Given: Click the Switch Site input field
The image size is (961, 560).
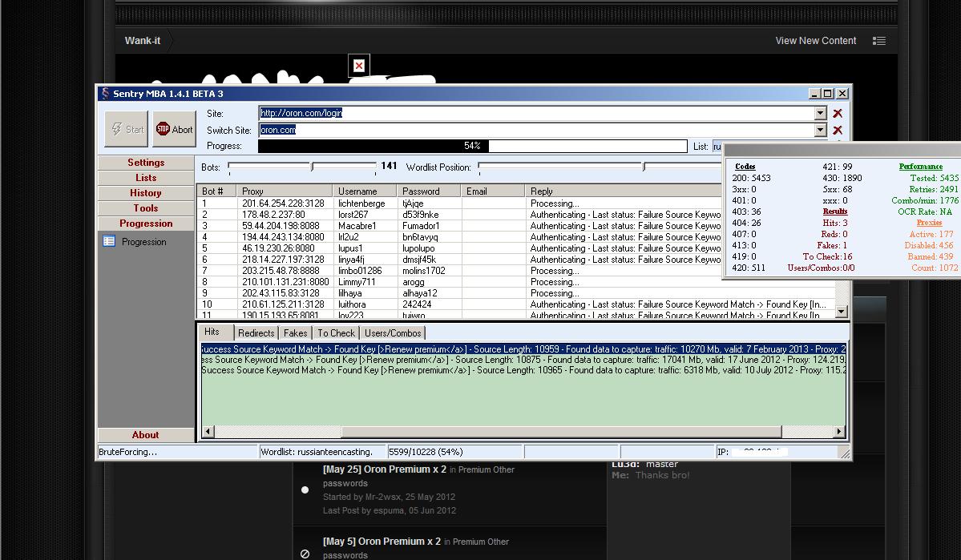Looking at the screenshot, I should coord(536,130).
